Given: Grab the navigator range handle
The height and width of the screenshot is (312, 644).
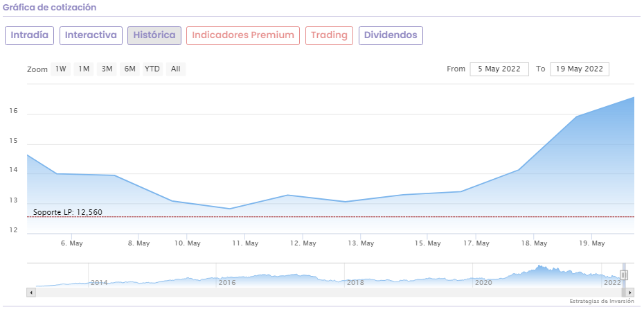Looking at the screenshot, I should (x=624, y=275).
